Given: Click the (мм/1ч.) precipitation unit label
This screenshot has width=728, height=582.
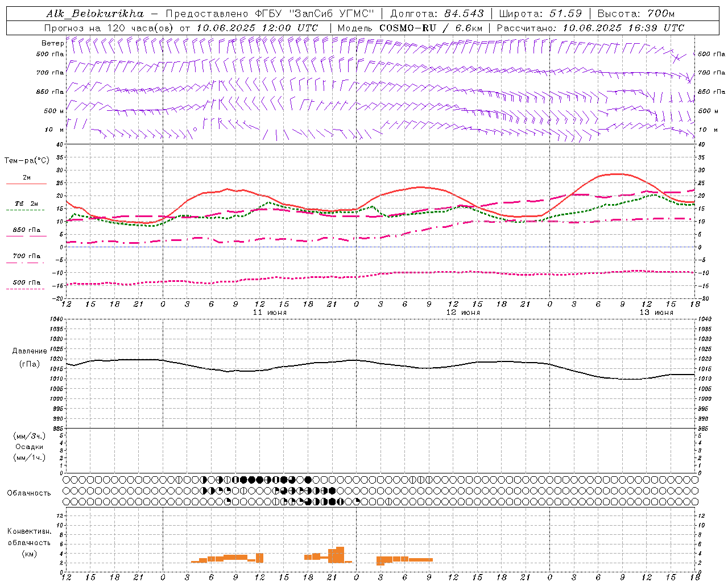Looking at the screenshot, I should (x=30, y=458).
